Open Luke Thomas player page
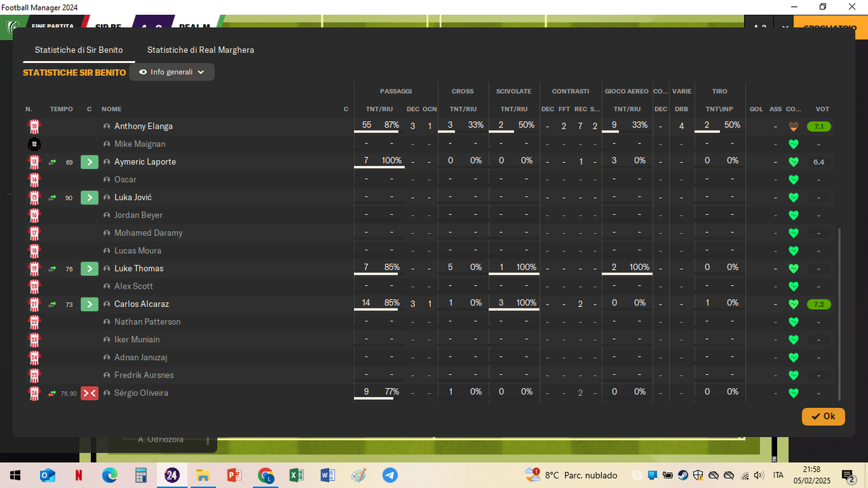This screenshot has height=488, width=868. [x=138, y=268]
